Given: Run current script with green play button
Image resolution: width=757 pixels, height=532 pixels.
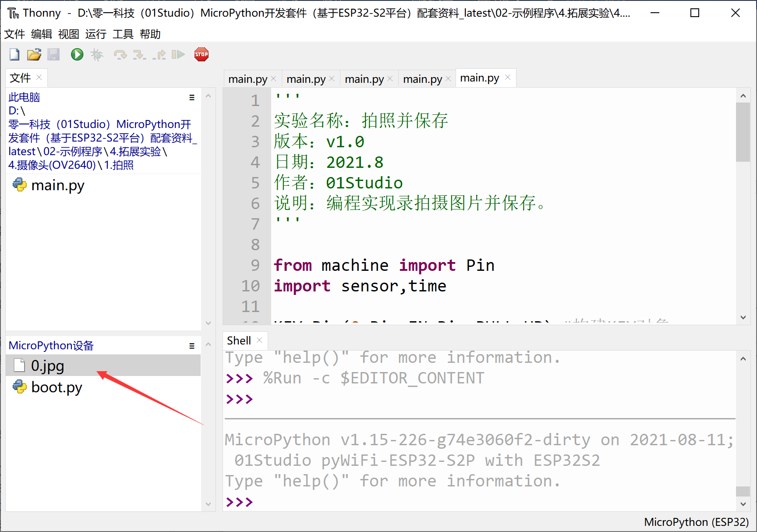Looking at the screenshot, I should (x=77, y=55).
